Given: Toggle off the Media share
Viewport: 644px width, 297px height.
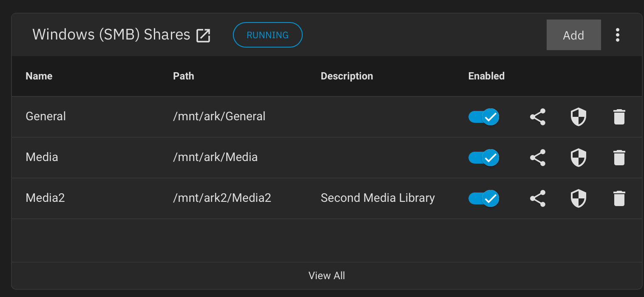Looking at the screenshot, I should (x=484, y=158).
